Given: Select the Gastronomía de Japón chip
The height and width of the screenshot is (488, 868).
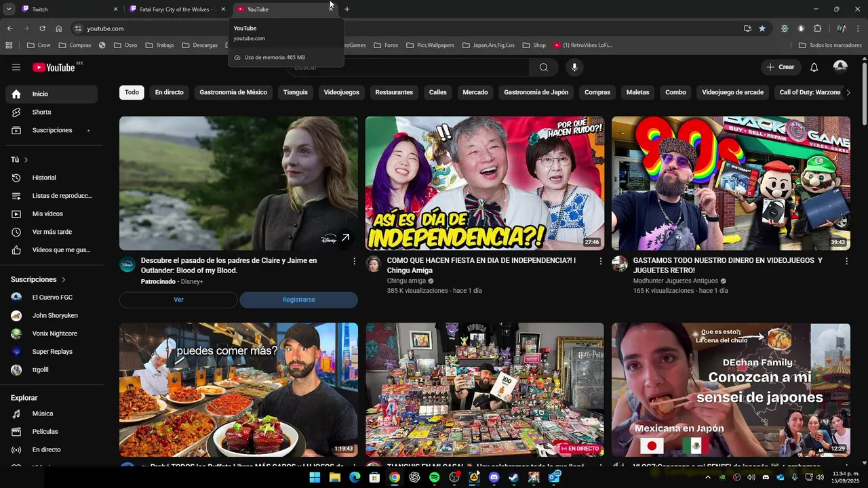Looking at the screenshot, I should [x=536, y=92].
